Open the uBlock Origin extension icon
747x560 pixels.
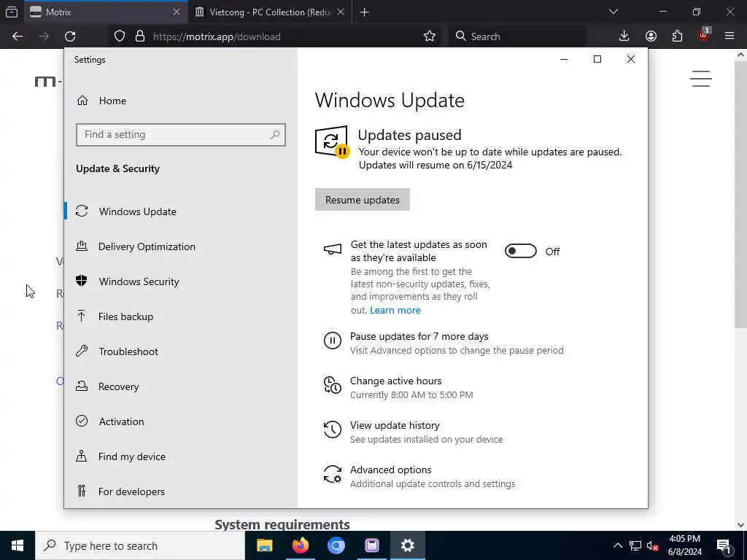[x=704, y=35]
